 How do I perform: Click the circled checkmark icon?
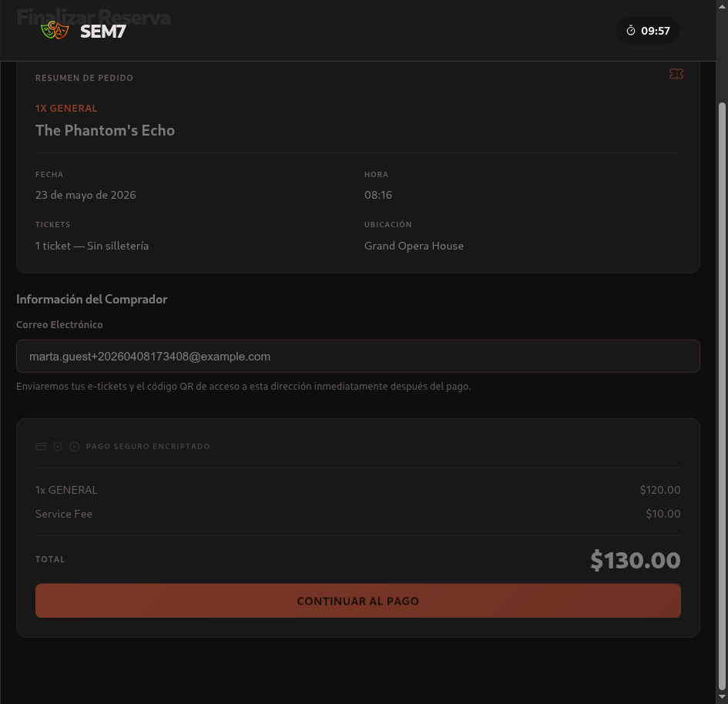(75, 447)
